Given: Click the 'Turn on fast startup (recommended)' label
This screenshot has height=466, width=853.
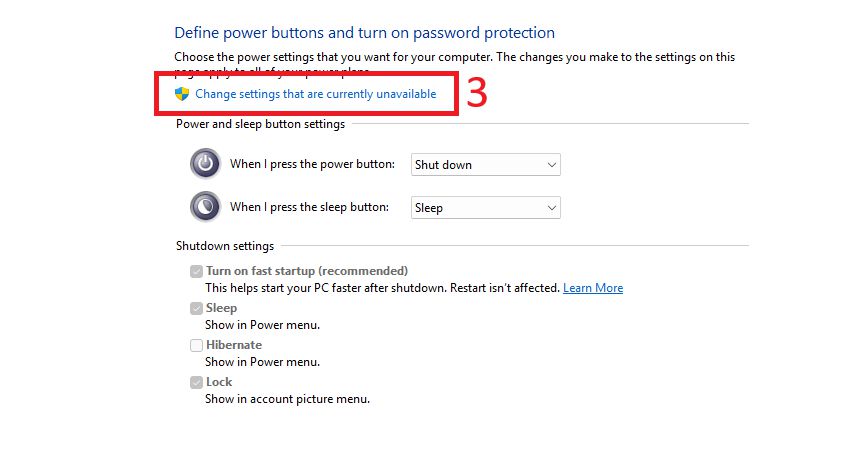Looking at the screenshot, I should pyautogui.click(x=307, y=271).
